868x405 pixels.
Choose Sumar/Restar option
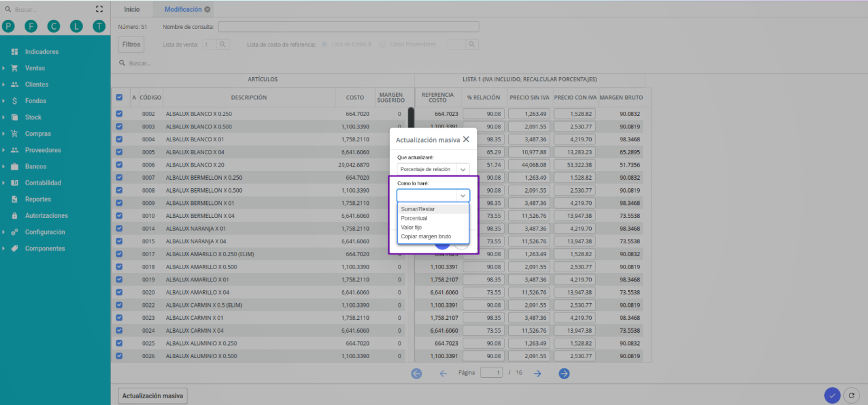(x=433, y=209)
